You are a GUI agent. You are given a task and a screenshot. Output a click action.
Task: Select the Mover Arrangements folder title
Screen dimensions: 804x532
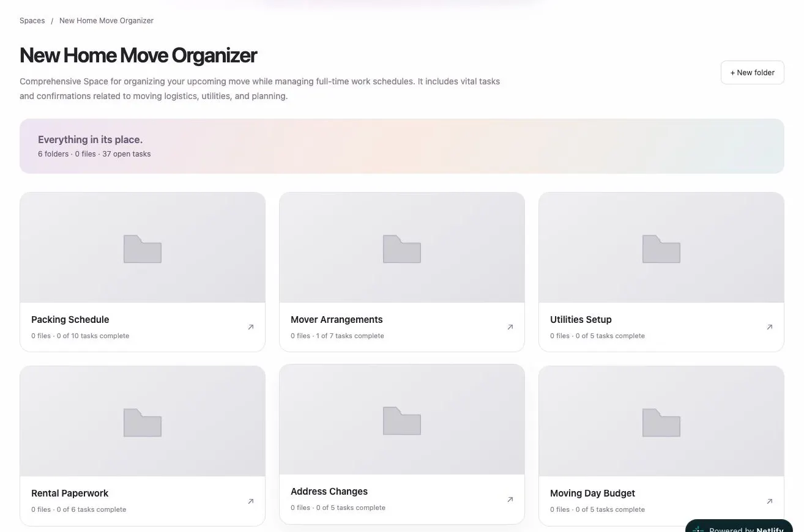pyautogui.click(x=337, y=319)
